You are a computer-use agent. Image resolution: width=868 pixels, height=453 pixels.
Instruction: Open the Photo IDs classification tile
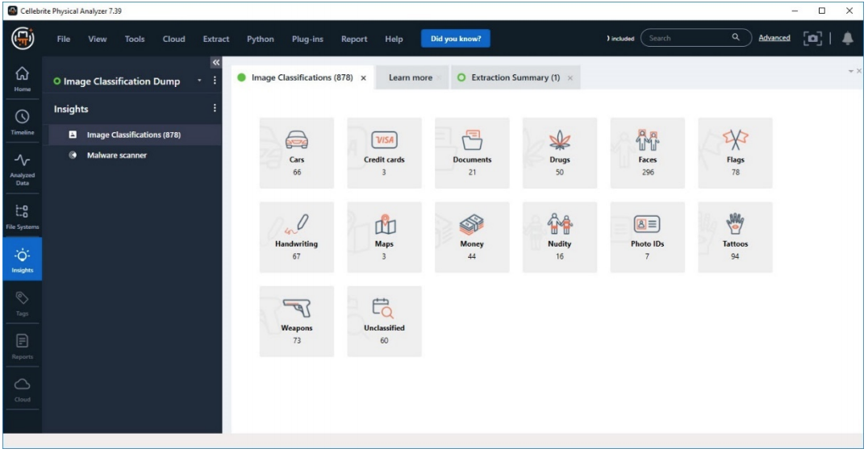pyautogui.click(x=647, y=237)
